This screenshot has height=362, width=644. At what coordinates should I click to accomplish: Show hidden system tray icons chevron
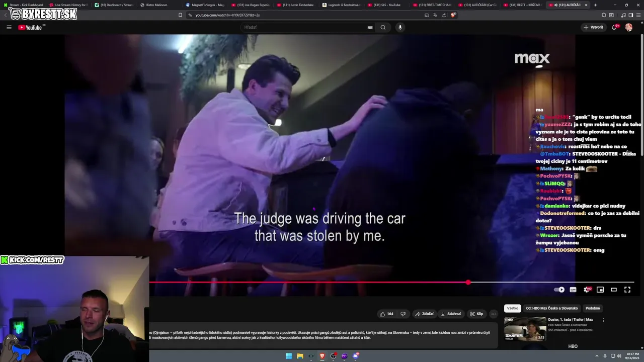click(597, 356)
